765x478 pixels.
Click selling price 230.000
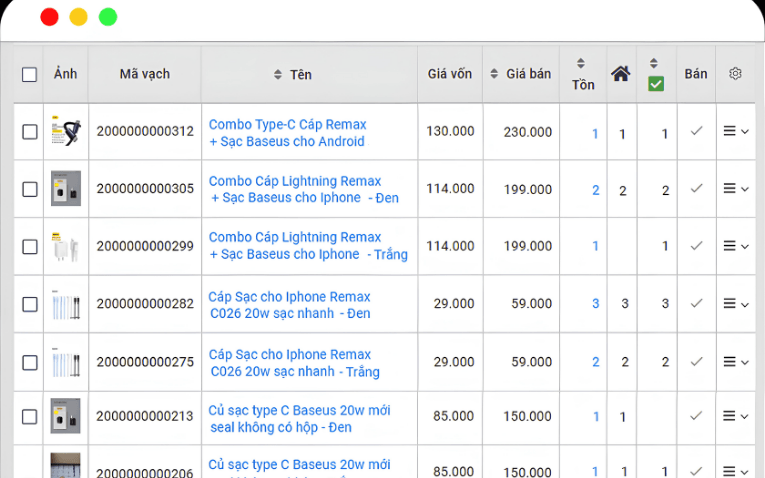[x=528, y=132]
